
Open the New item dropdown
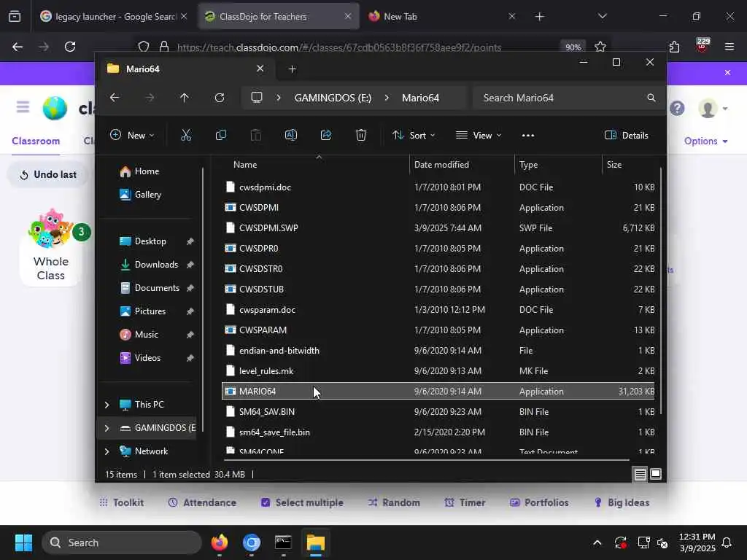pos(132,135)
